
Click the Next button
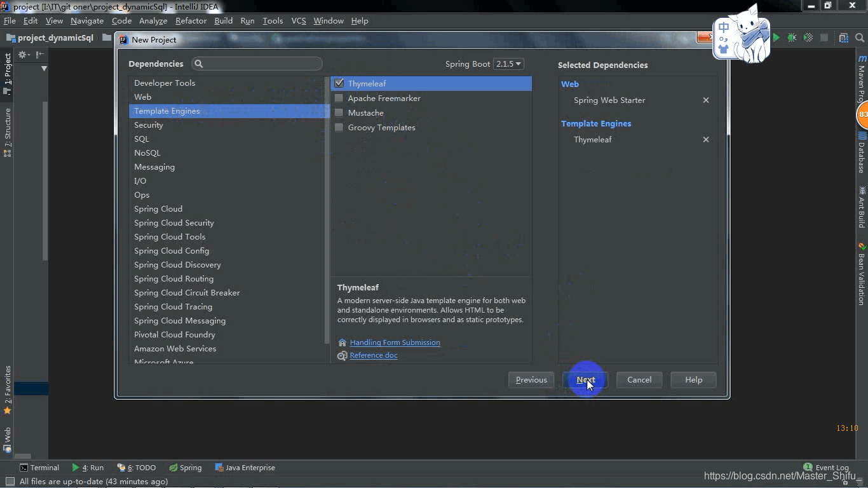pos(585,380)
